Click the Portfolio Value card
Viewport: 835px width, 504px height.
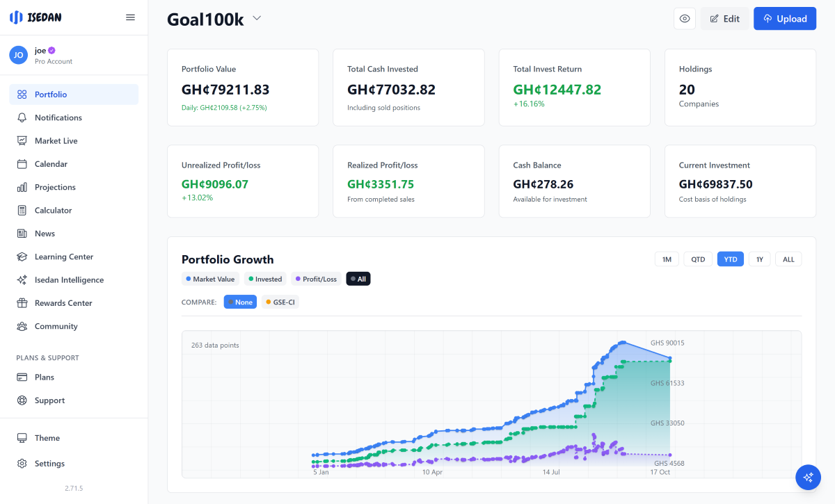click(243, 88)
